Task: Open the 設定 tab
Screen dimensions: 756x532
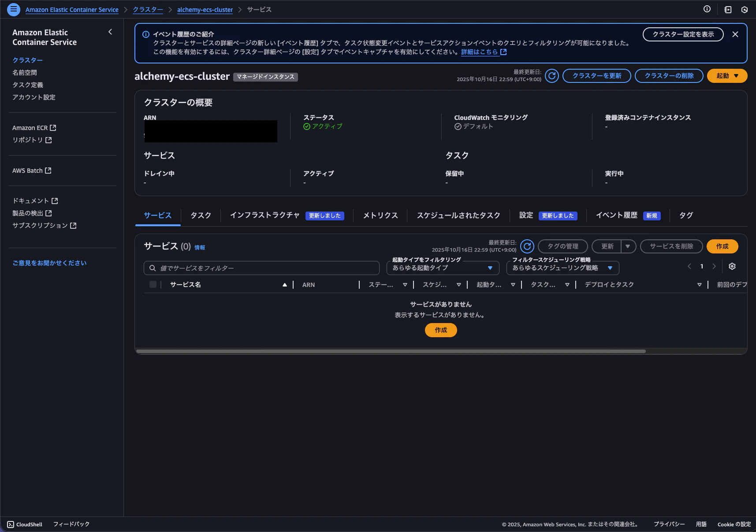Action: click(526, 215)
